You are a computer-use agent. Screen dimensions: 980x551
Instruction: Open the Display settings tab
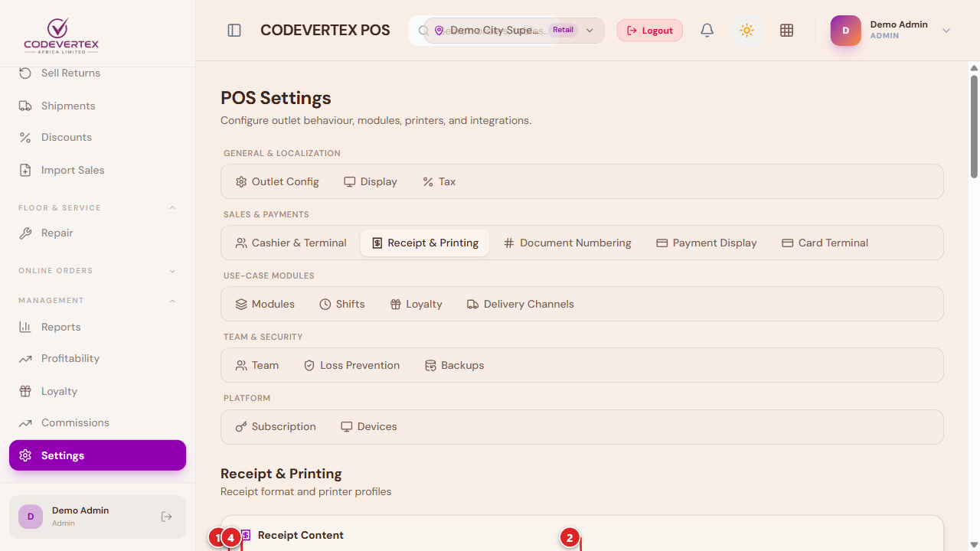371,181
